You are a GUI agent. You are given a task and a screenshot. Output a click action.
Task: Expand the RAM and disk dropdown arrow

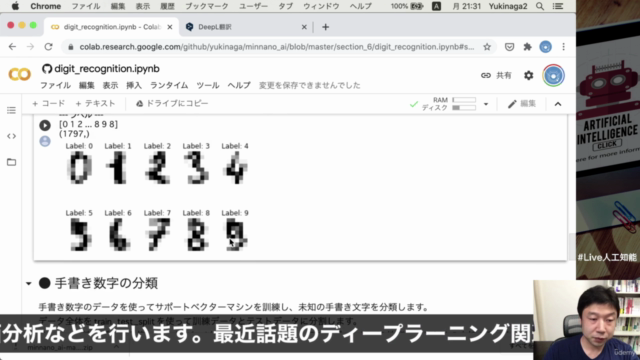tap(486, 104)
